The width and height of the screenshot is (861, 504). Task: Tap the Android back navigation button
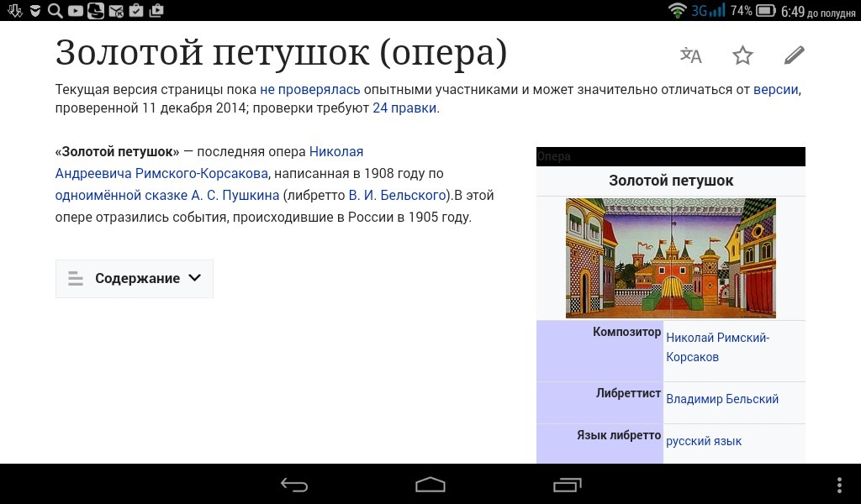294,485
